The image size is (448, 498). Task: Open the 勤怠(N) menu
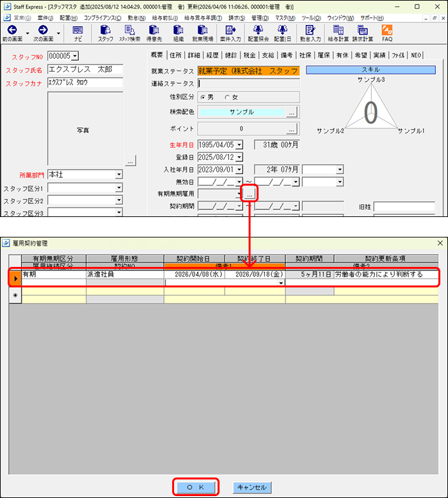point(136,18)
